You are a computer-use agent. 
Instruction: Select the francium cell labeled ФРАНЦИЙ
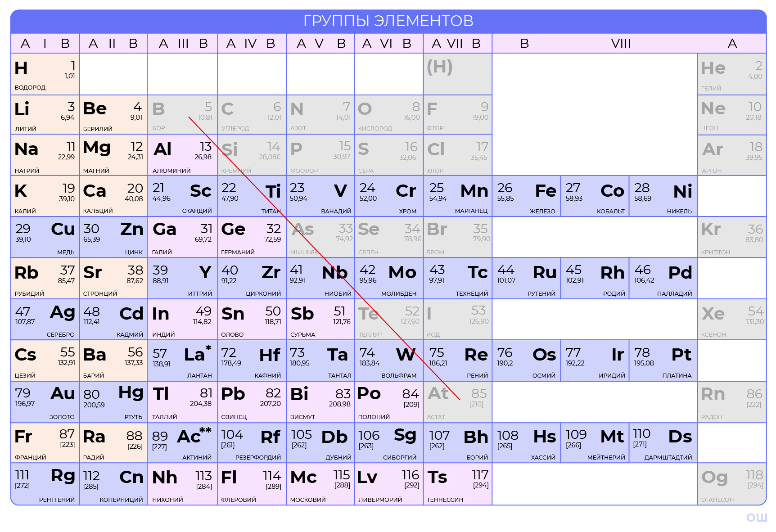click(45, 443)
